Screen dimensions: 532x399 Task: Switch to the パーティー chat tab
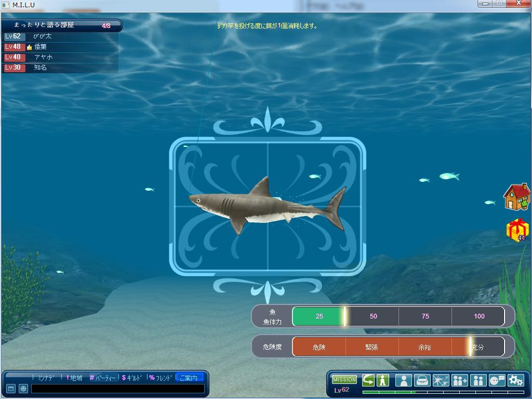point(103,378)
